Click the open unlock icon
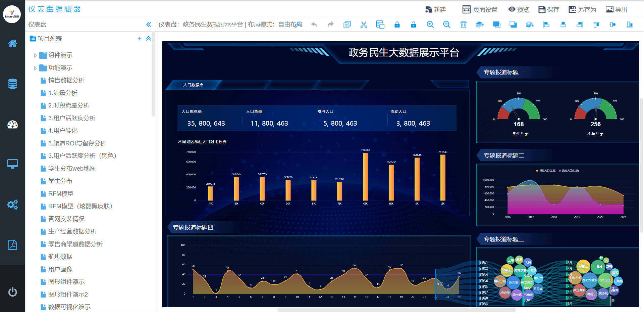Image resolution: width=644 pixels, height=312 pixels. tap(414, 25)
